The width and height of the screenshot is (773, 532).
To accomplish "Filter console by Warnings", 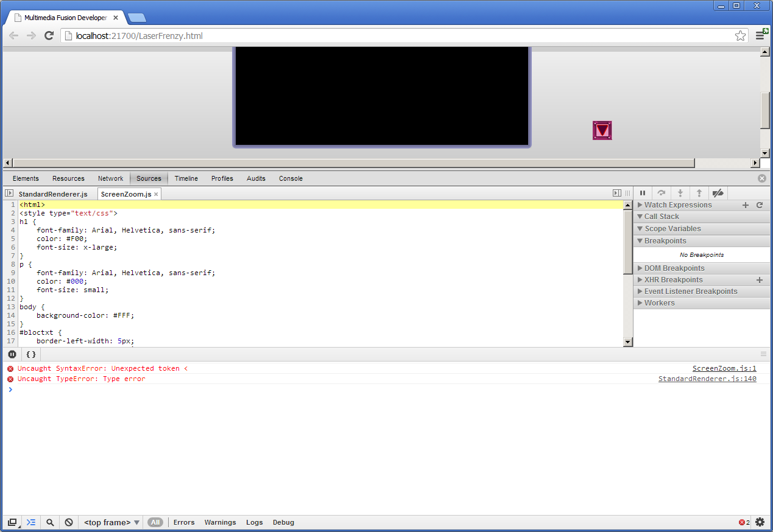I will pyautogui.click(x=220, y=522).
